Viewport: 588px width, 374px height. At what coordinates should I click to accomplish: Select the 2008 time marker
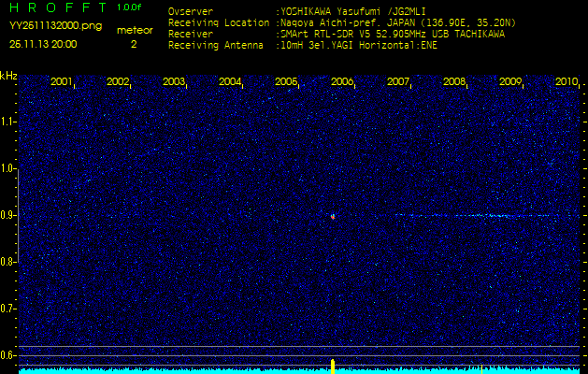pos(454,82)
